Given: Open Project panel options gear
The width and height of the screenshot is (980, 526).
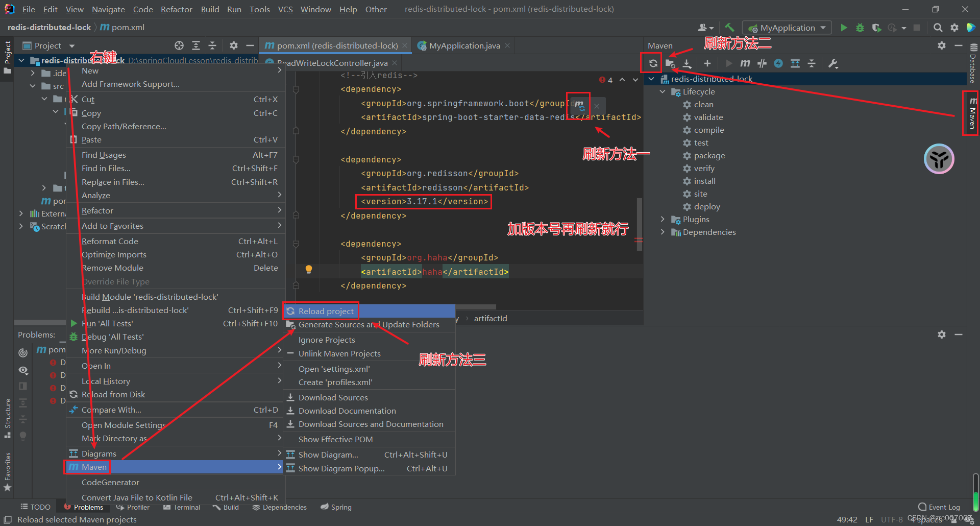Looking at the screenshot, I should tap(234, 45).
